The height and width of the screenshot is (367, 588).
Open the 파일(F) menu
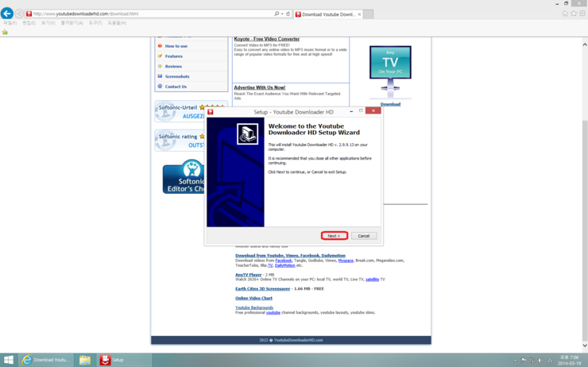click(10, 23)
